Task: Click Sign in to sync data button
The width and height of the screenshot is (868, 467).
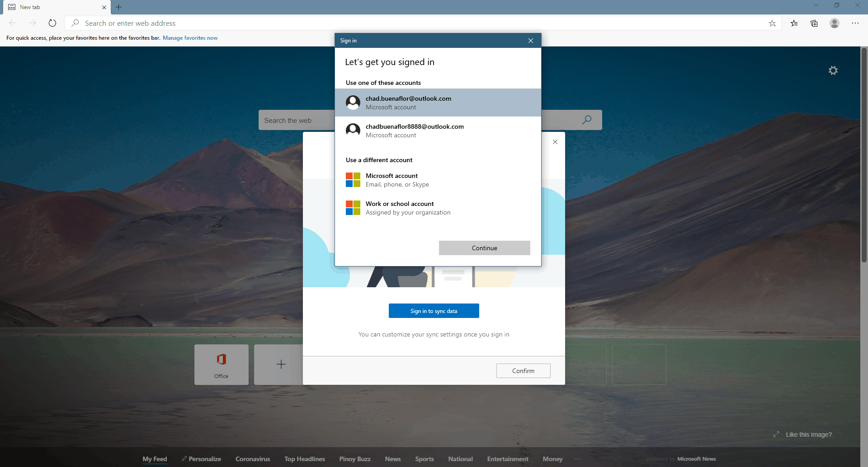Action: [434, 311]
